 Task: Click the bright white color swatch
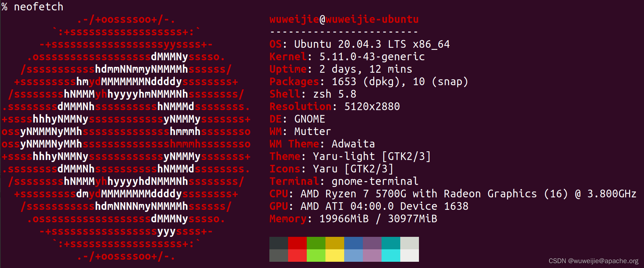pyautogui.click(x=410, y=256)
